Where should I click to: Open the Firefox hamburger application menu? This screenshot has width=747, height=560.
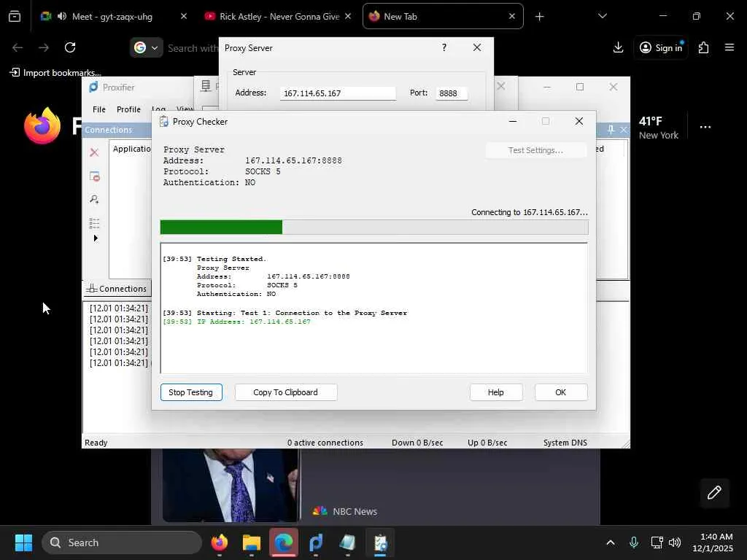(x=729, y=47)
